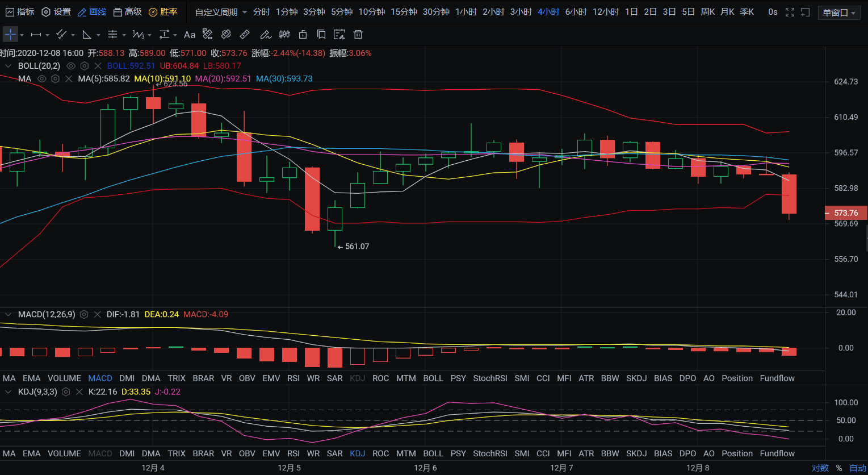Click the lock drawings icon

click(303, 35)
